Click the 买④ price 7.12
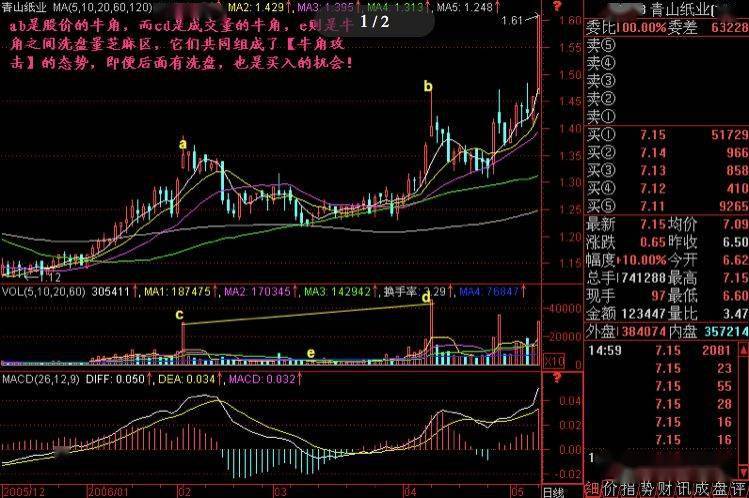This screenshot has width=749, height=498. pyautogui.click(x=653, y=189)
